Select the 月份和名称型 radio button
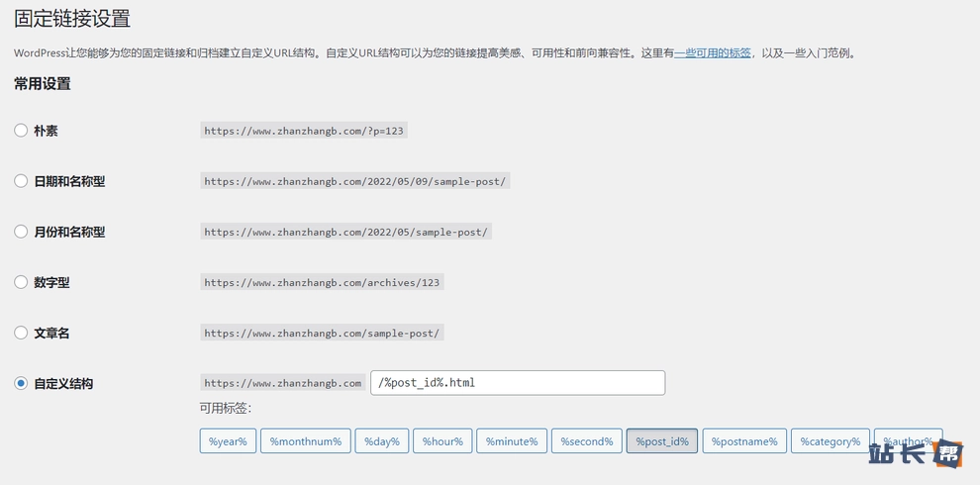 click(21, 232)
